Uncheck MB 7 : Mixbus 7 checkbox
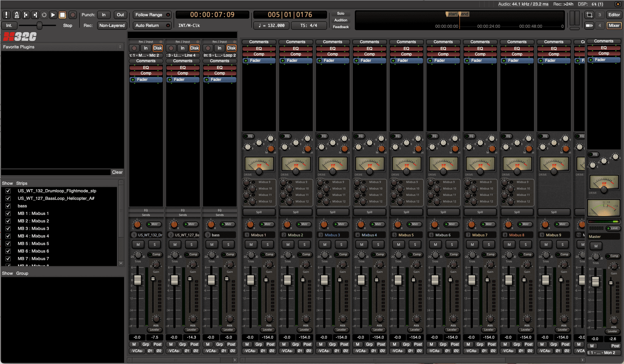The width and height of the screenshot is (624, 364). click(x=8, y=259)
